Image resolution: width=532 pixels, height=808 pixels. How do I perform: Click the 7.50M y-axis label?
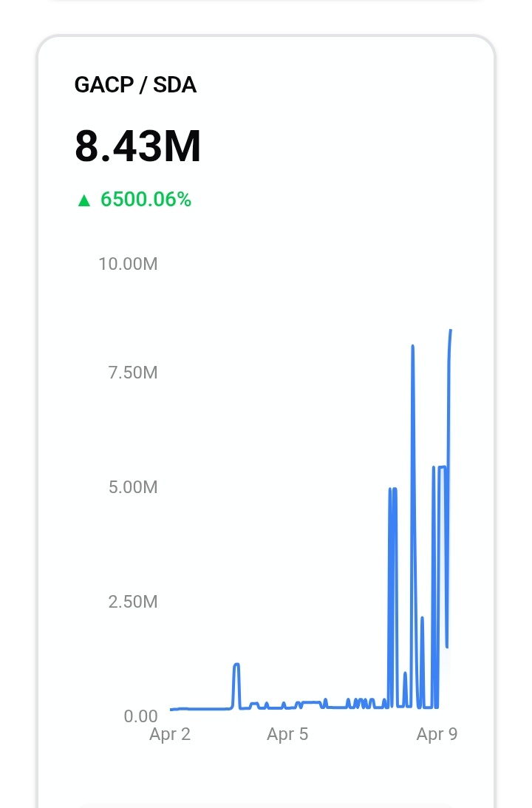click(133, 373)
